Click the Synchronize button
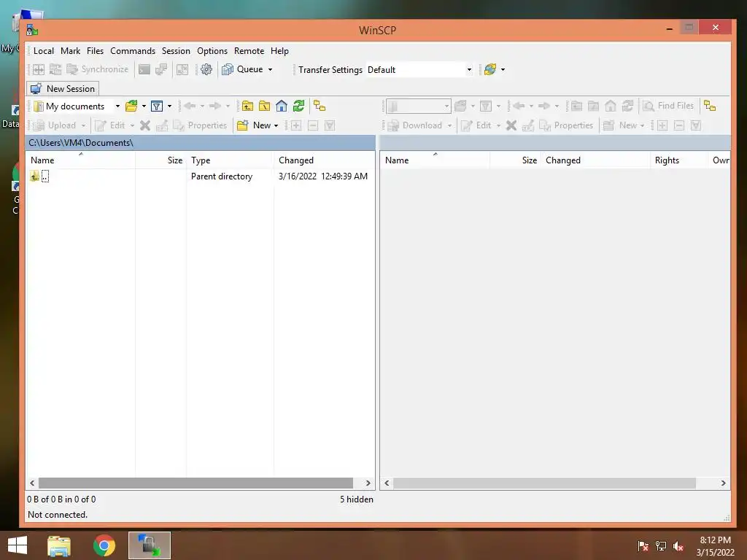Screen dimensions: 747x560 click(98, 69)
